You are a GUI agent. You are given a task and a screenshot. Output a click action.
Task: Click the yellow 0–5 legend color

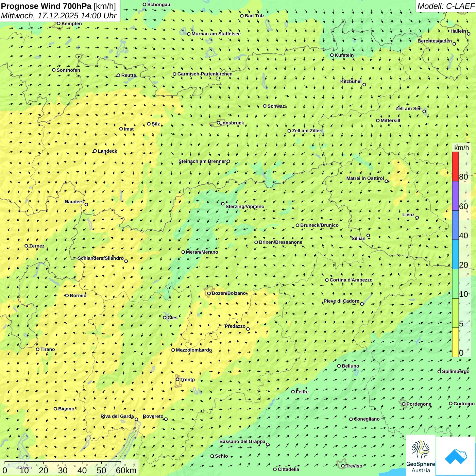(455, 342)
